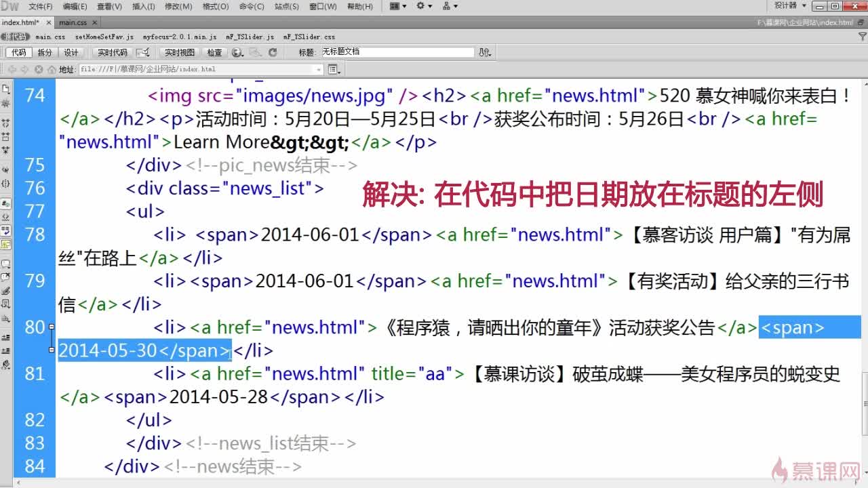The height and width of the screenshot is (488, 868).
Task: Click the 标题 title input field
Action: point(397,52)
